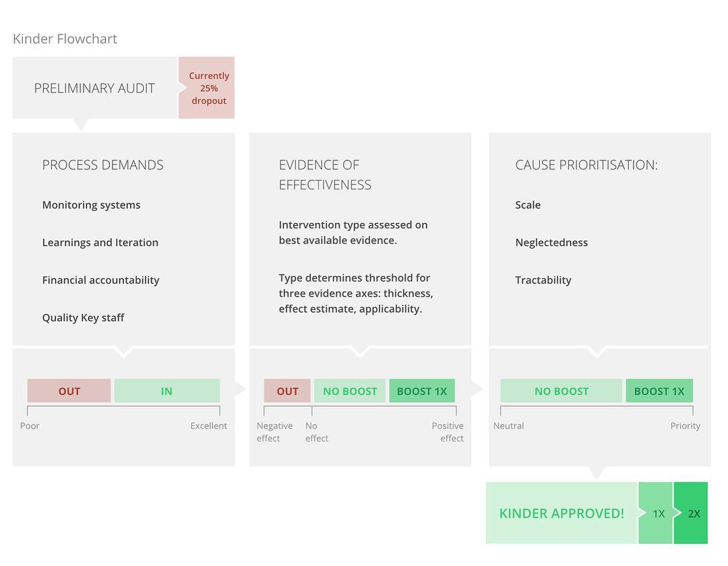Click the OUT bar above 'Negative effect'
Screen dimensions: 728x566
(x=287, y=391)
